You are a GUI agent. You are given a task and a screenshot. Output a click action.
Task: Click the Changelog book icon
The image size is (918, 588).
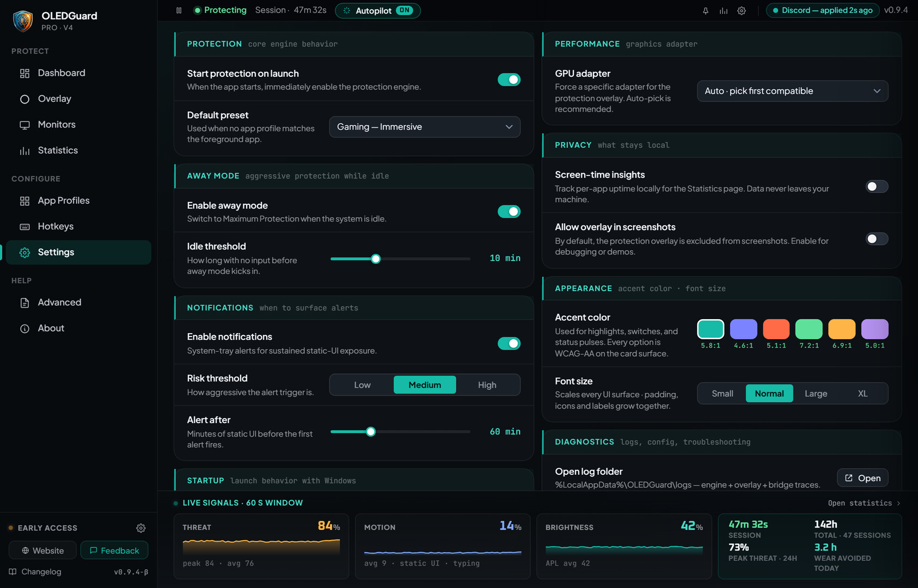click(x=13, y=572)
